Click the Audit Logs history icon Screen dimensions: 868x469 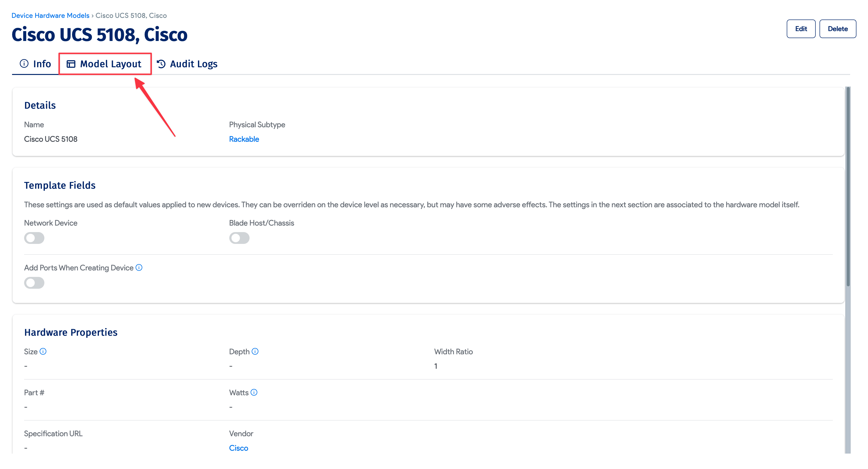(x=161, y=64)
